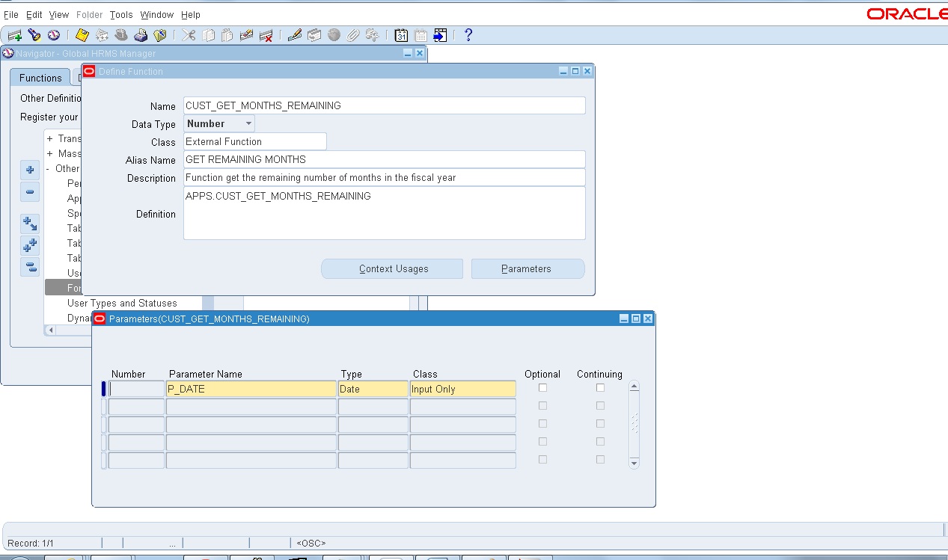
Task: Open the View menu
Action: coord(59,14)
